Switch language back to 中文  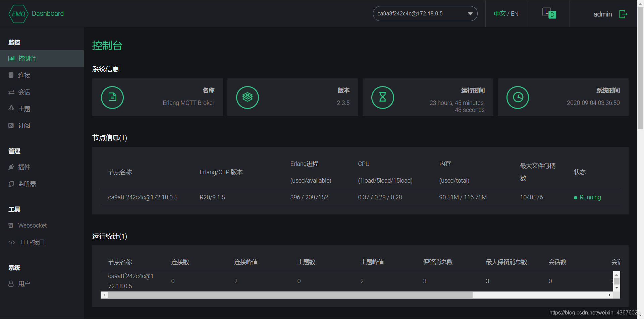coord(499,13)
